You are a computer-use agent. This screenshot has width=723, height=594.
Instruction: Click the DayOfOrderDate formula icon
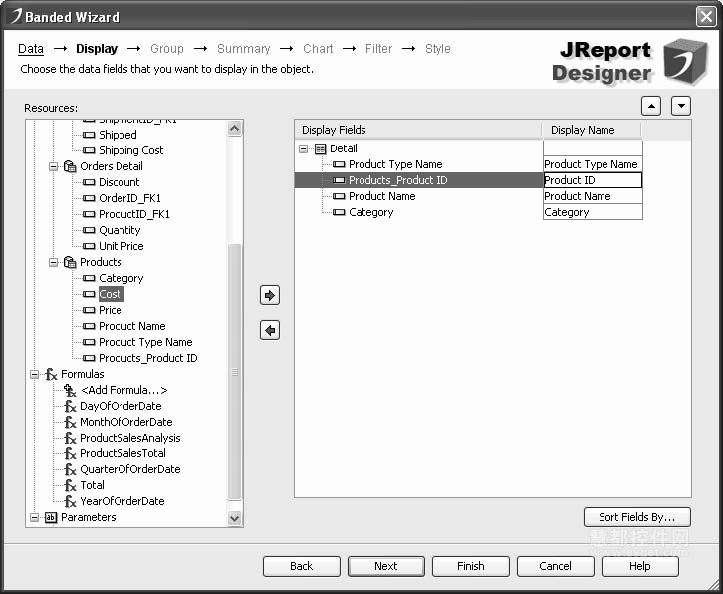(x=70, y=406)
